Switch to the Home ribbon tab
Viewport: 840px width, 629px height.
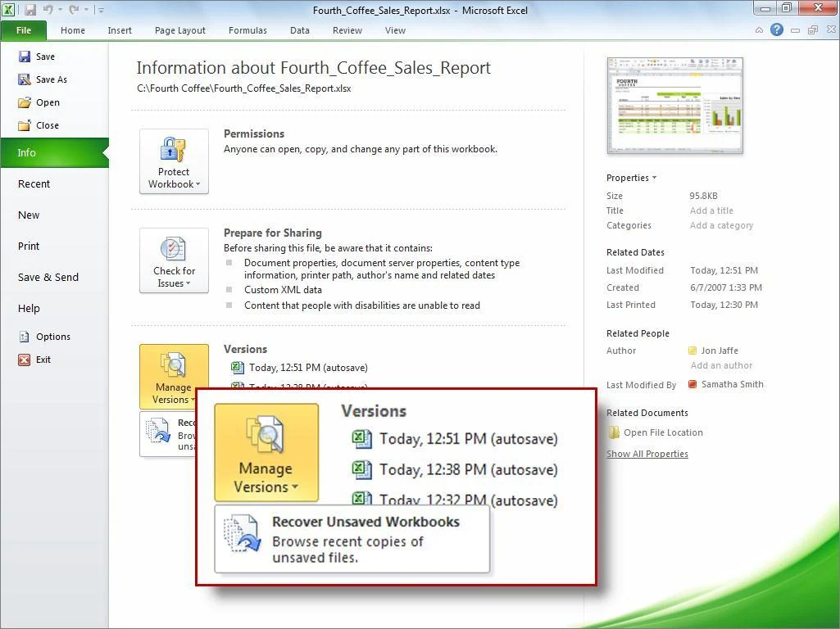72,30
